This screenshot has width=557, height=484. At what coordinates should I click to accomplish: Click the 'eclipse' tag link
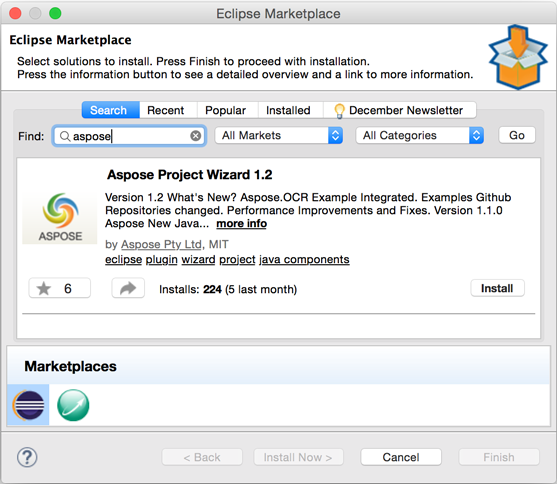tap(123, 260)
